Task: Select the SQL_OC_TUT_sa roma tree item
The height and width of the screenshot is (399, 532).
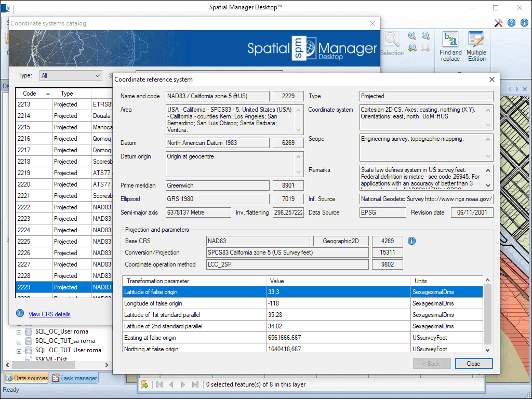Action: click(x=65, y=341)
